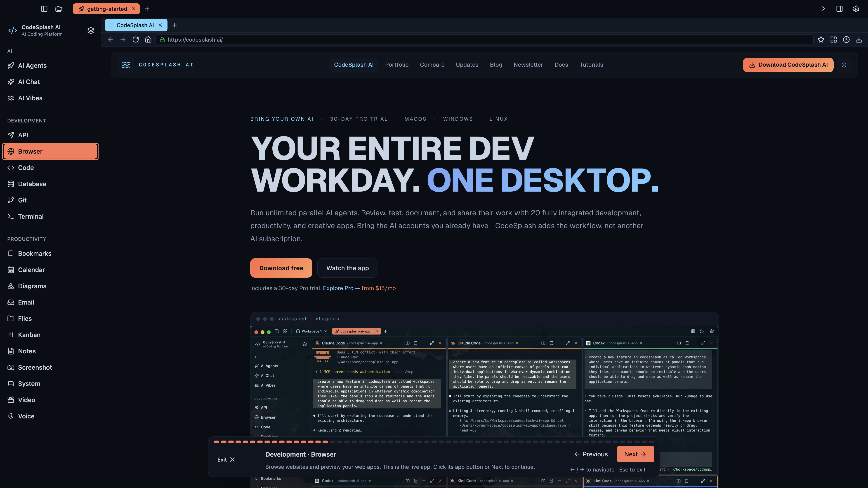Click Next in the tour panel
The image size is (868, 488).
[x=635, y=454]
